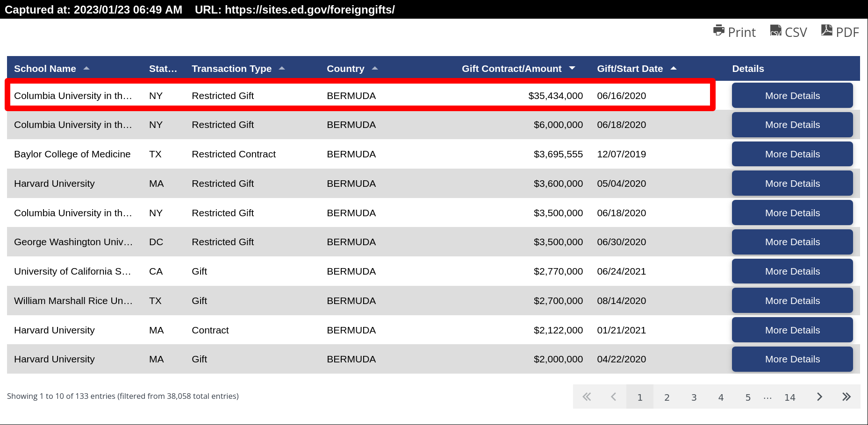The height and width of the screenshot is (425, 868).
Task: Open pagination page 3
Action: coord(694,397)
